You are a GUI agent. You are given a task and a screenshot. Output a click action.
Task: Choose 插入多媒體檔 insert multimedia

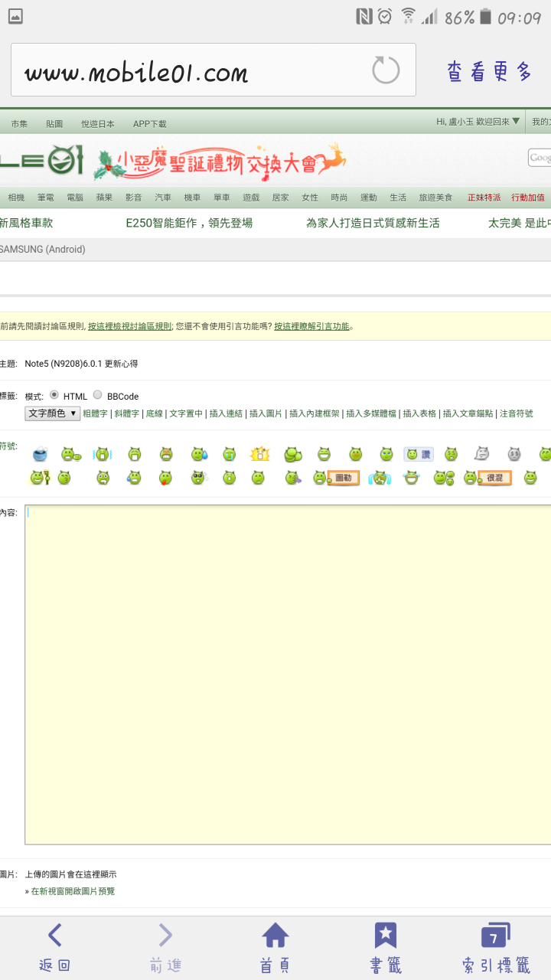pyautogui.click(x=371, y=413)
